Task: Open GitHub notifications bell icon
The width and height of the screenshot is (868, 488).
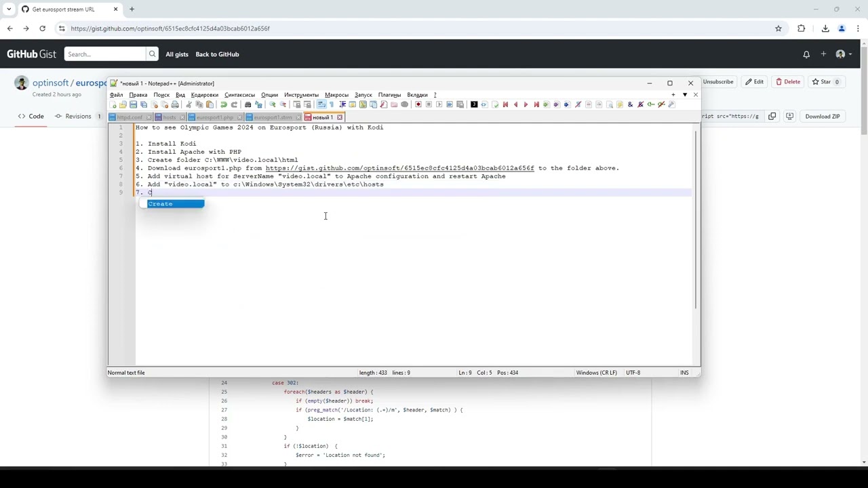Action: [806, 54]
